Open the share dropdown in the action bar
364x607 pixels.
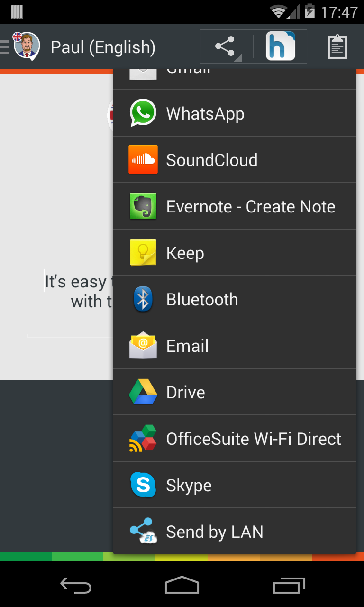[x=226, y=46]
